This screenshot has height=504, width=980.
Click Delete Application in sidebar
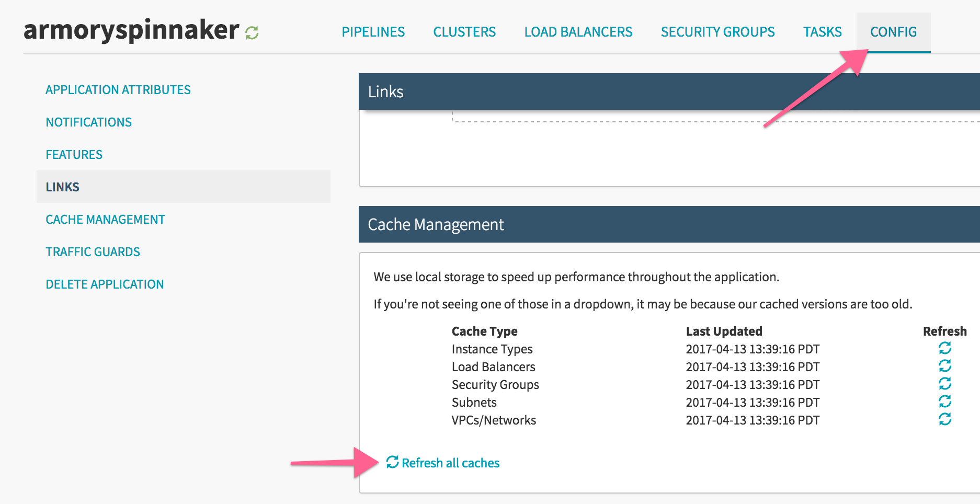pos(105,284)
